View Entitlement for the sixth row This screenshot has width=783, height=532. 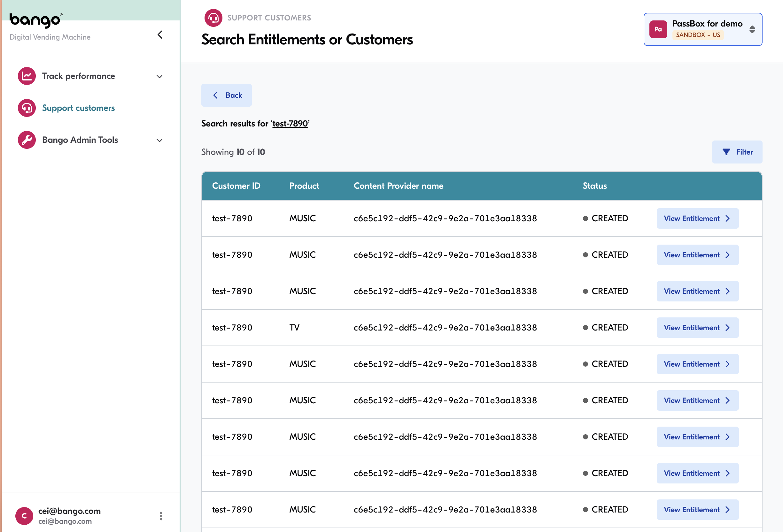(x=697, y=400)
